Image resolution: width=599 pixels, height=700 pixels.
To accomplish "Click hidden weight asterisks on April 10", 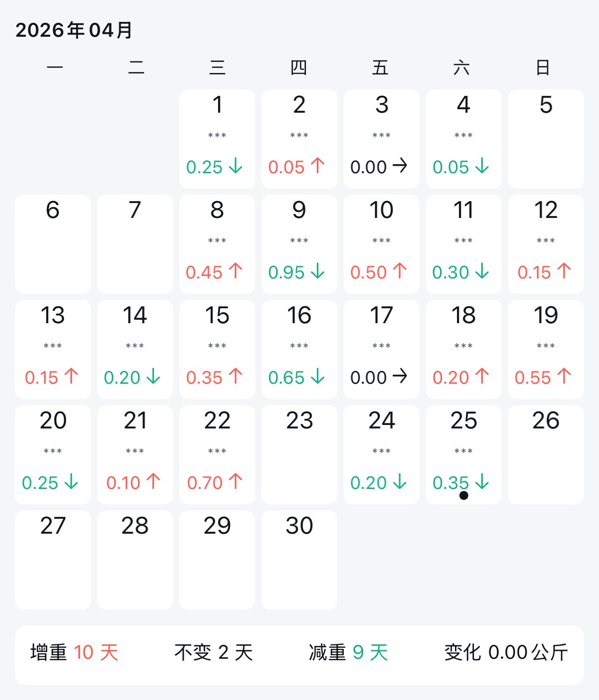I will 381,241.
